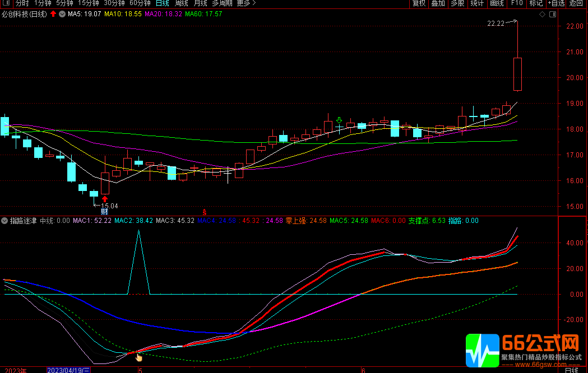Switch to 分时 intraday chart
588x373 pixels.
coord(22,3)
